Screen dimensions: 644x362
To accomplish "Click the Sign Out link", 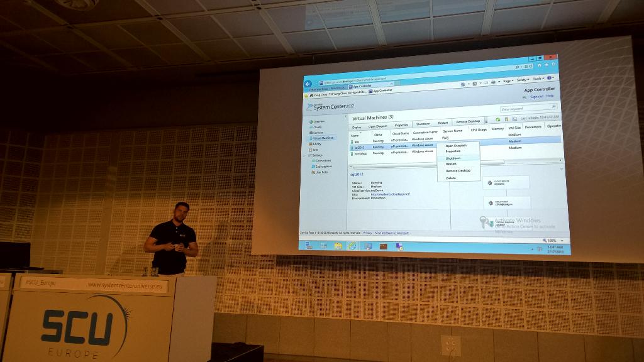I will coord(537,96).
